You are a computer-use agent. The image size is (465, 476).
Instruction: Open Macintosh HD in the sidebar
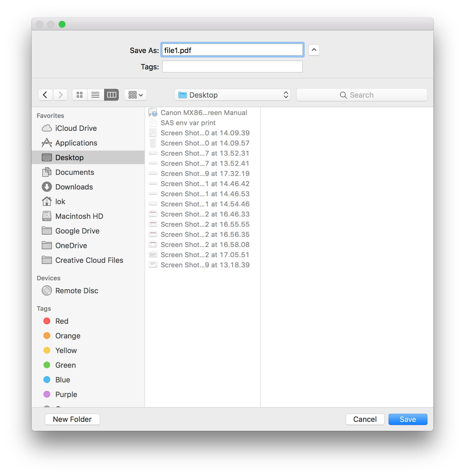click(88, 216)
